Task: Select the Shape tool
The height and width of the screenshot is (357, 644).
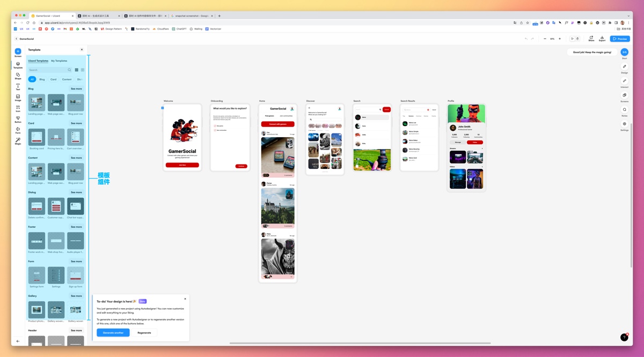Action: 18,76
